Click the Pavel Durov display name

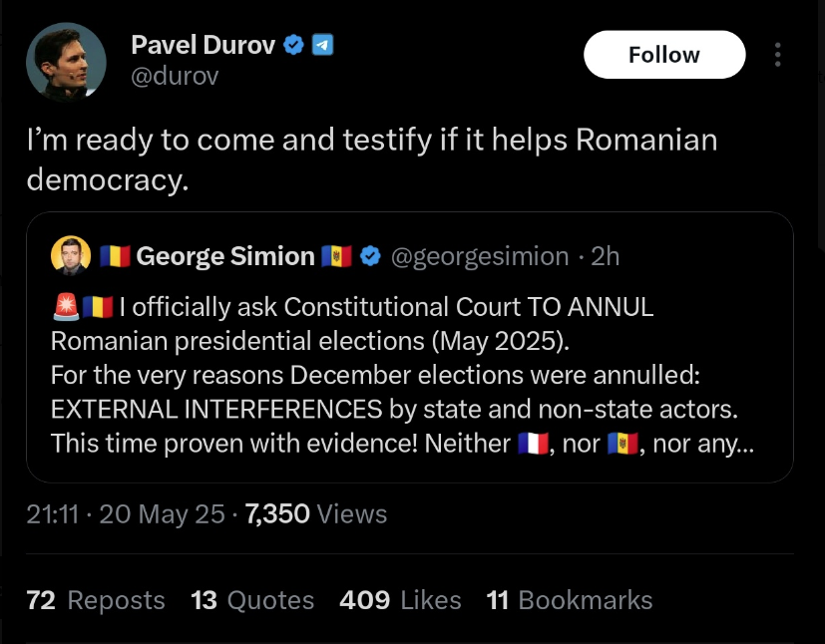[203, 45]
